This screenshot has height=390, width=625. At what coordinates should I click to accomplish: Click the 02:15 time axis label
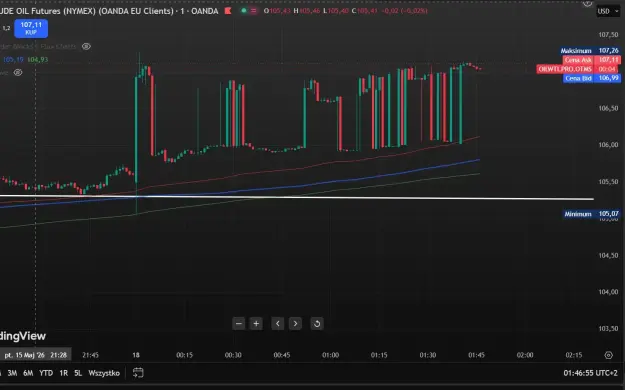[574, 355]
